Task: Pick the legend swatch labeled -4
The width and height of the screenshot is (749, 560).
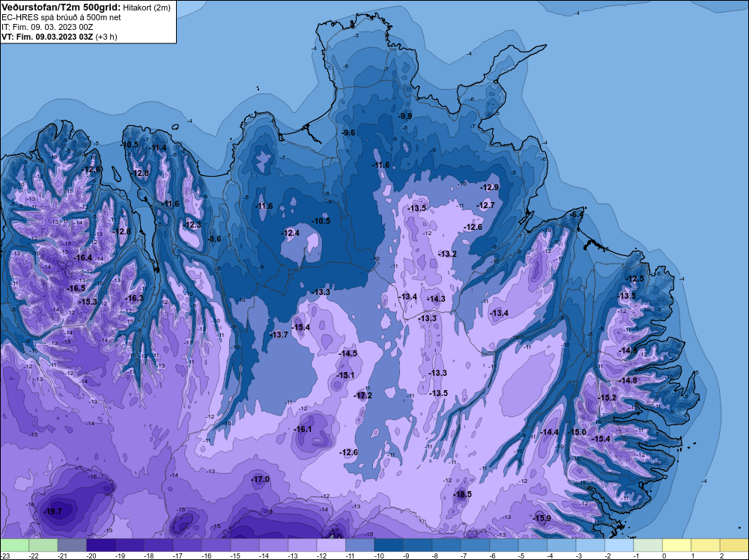Action: pos(561,545)
